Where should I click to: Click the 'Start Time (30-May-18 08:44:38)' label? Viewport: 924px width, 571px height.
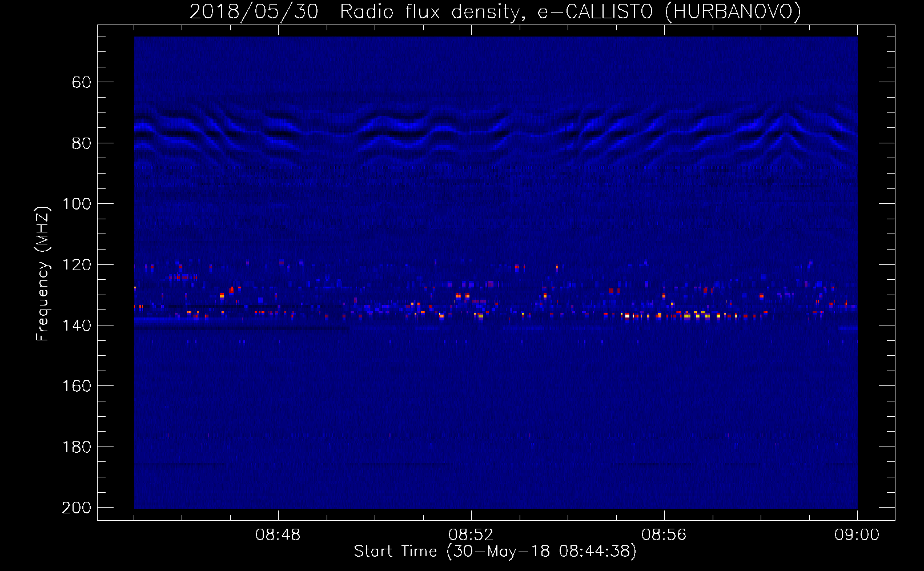495,552
